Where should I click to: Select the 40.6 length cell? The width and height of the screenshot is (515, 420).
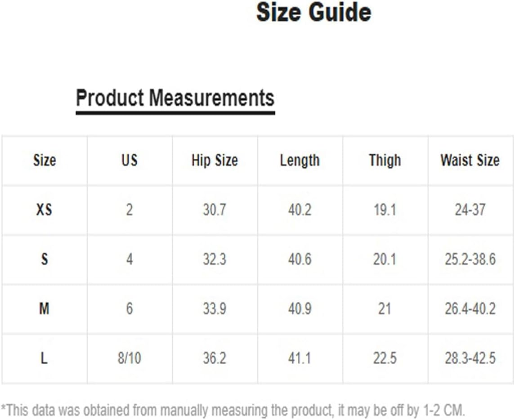point(300,259)
